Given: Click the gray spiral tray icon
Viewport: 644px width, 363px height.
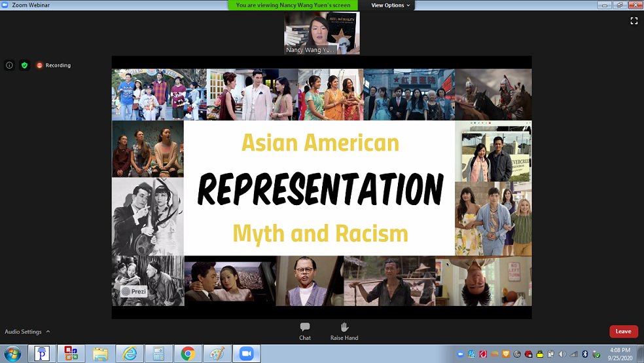Looking at the screenshot, I should pyautogui.click(x=517, y=354).
